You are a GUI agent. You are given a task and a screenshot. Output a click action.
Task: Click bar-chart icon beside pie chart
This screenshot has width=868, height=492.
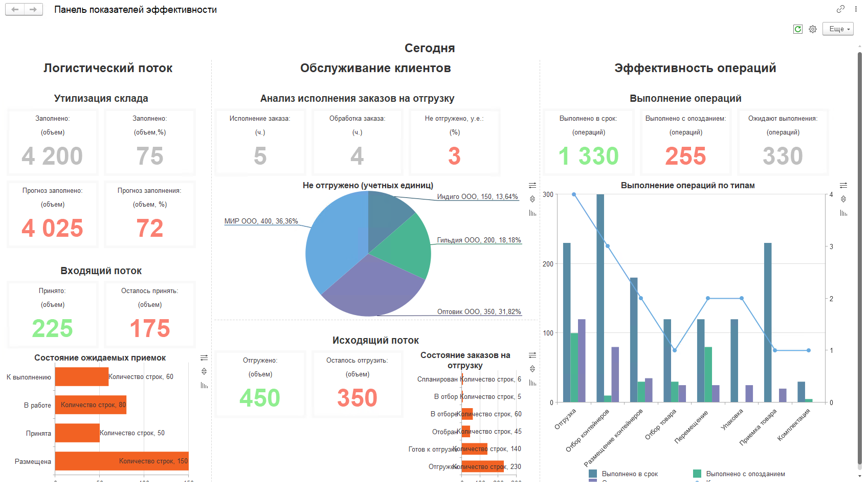tap(532, 213)
